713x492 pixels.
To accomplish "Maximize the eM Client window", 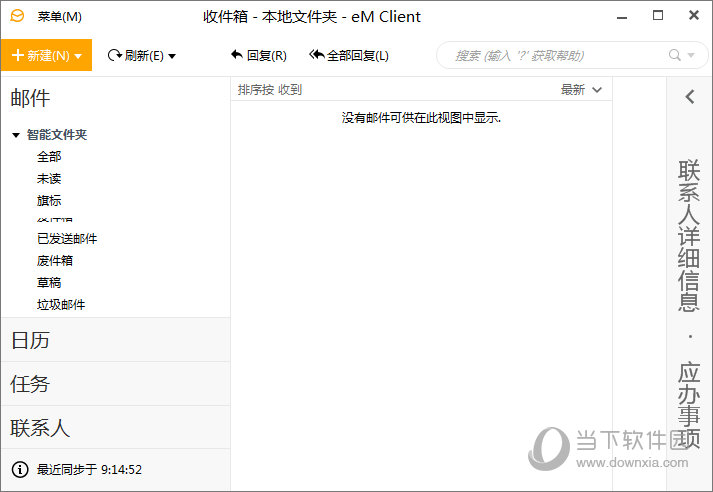I will pos(658,15).
